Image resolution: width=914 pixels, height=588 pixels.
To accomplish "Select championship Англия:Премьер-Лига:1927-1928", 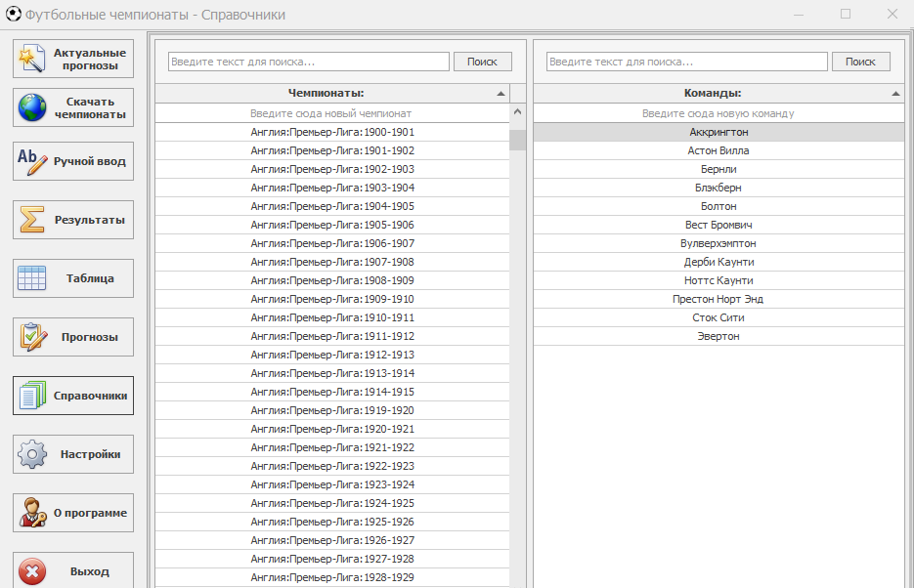I will tap(332, 559).
